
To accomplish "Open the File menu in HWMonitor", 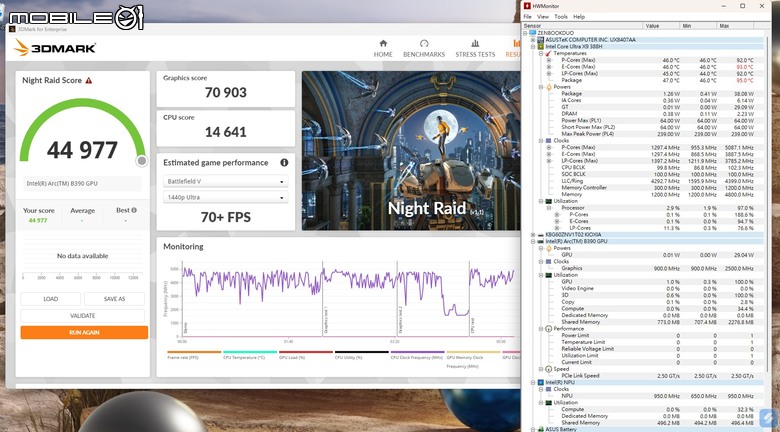I will click(527, 16).
